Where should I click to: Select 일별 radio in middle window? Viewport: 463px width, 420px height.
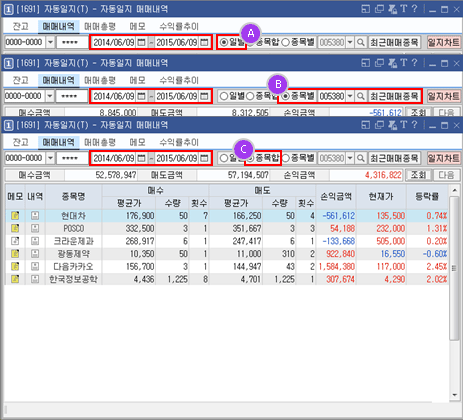click(224, 96)
